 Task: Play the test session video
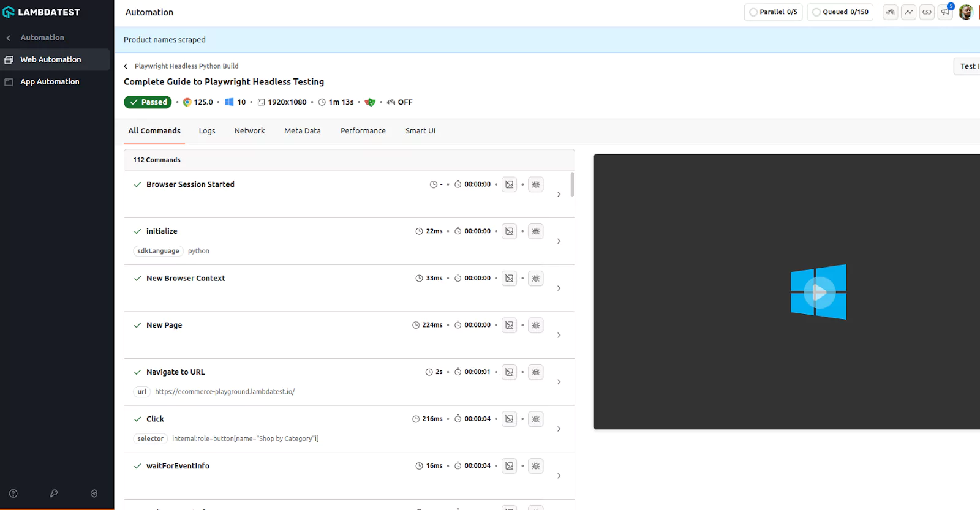coord(819,292)
